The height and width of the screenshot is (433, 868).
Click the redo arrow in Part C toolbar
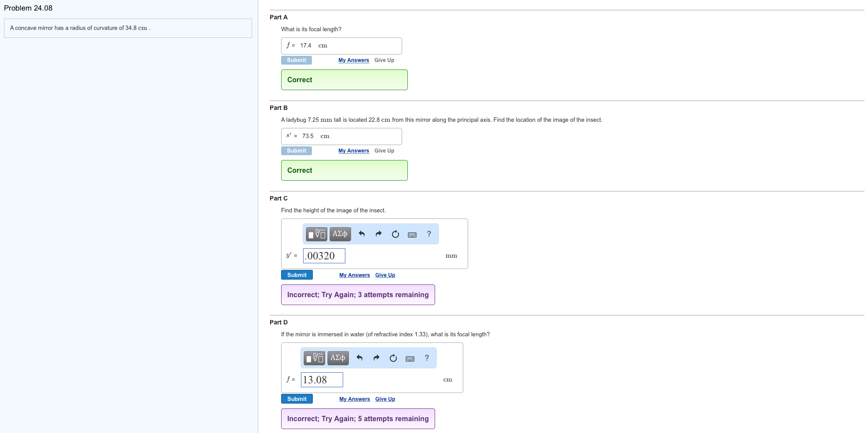point(378,234)
